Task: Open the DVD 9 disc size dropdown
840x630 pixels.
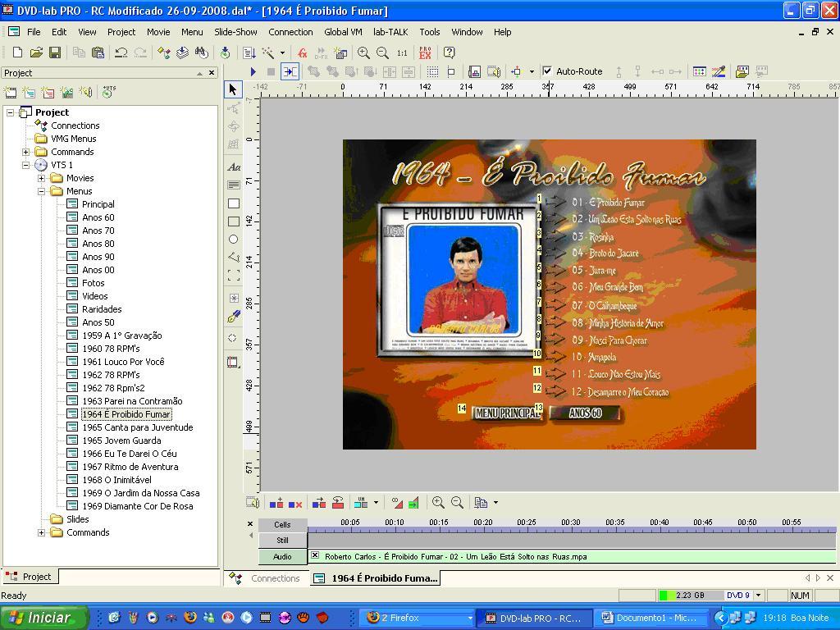Action: [x=758, y=596]
